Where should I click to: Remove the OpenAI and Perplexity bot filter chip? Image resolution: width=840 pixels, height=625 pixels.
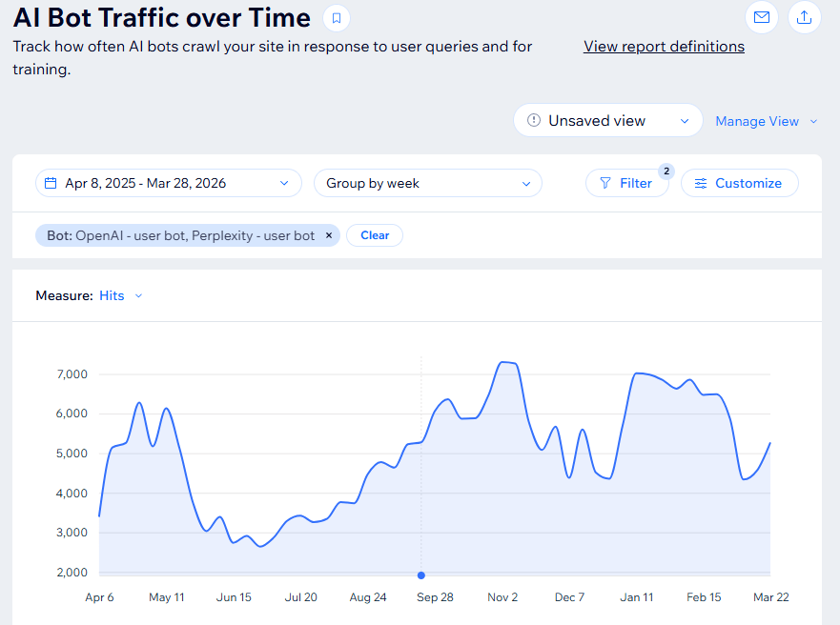(x=328, y=234)
